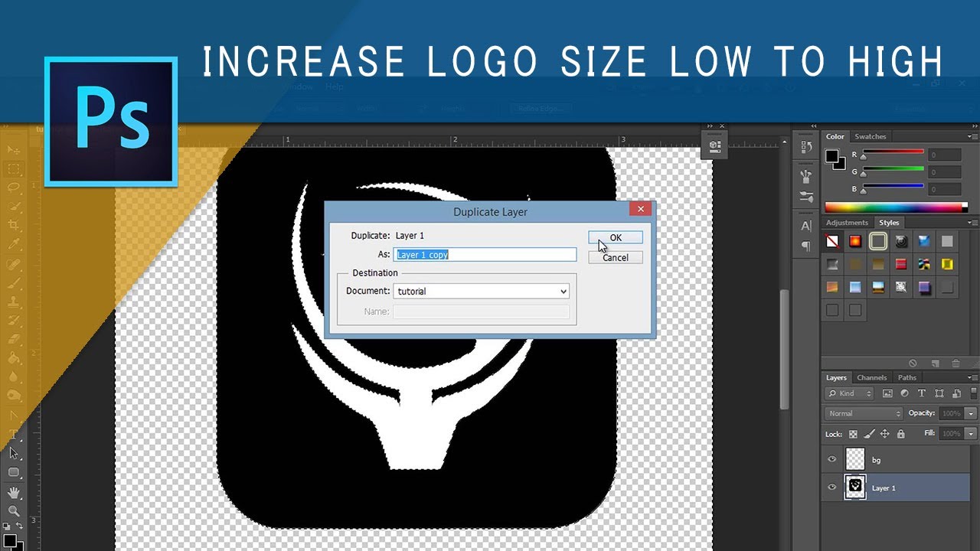Image resolution: width=980 pixels, height=551 pixels.
Task: Select the Move tool
Action: click(14, 150)
